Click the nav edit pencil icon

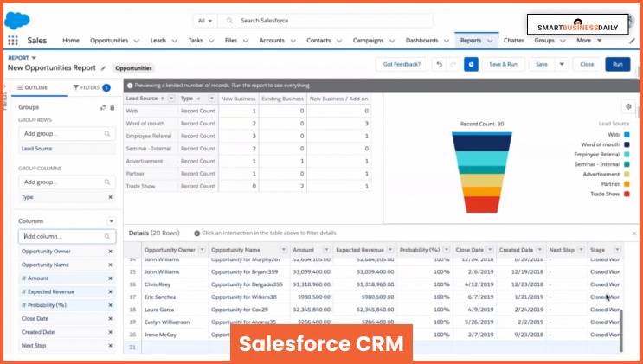632,41
